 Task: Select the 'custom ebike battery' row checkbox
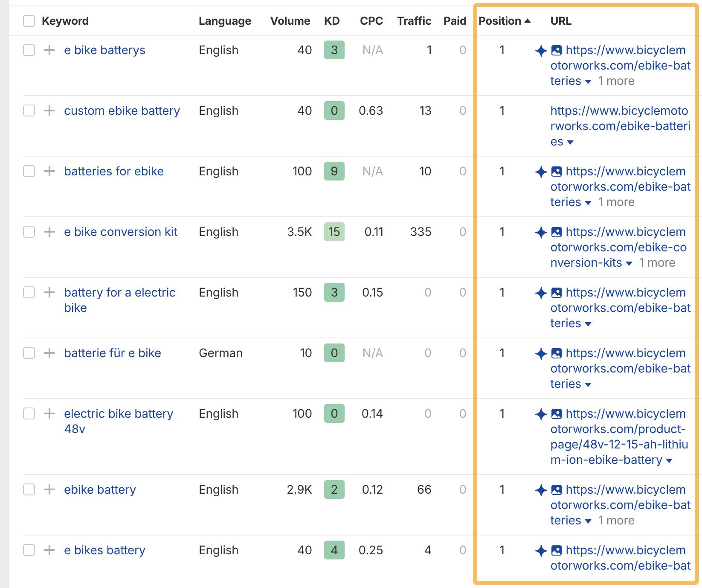(29, 111)
